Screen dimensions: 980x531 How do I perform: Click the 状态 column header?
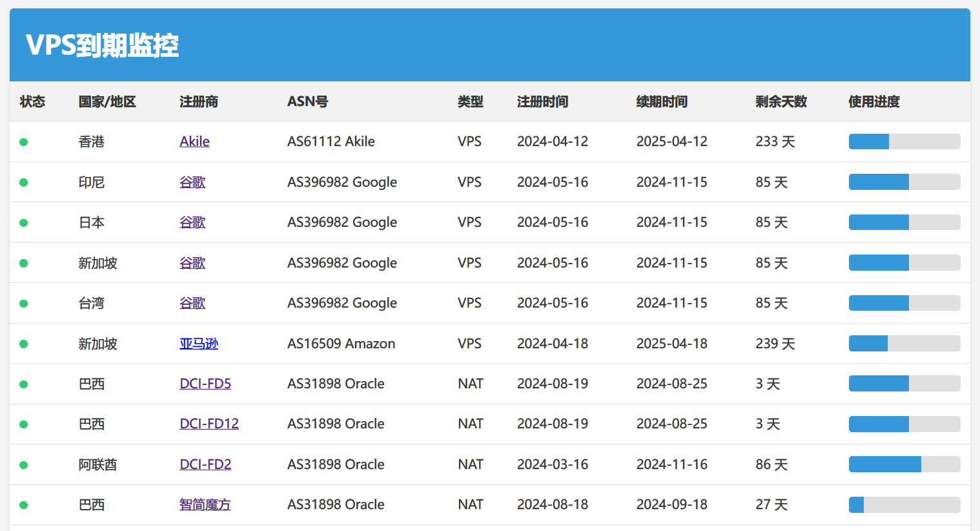[x=32, y=101]
